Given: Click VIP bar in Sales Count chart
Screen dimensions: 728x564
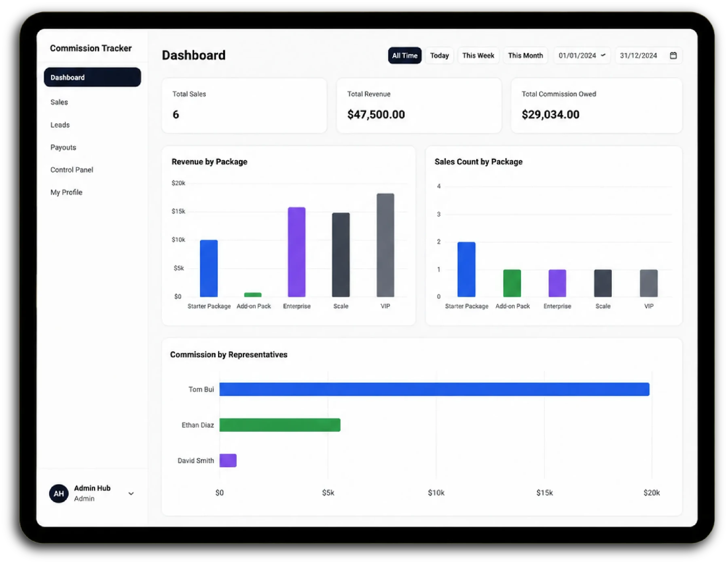Looking at the screenshot, I should pyautogui.click(x=649, y=283).
